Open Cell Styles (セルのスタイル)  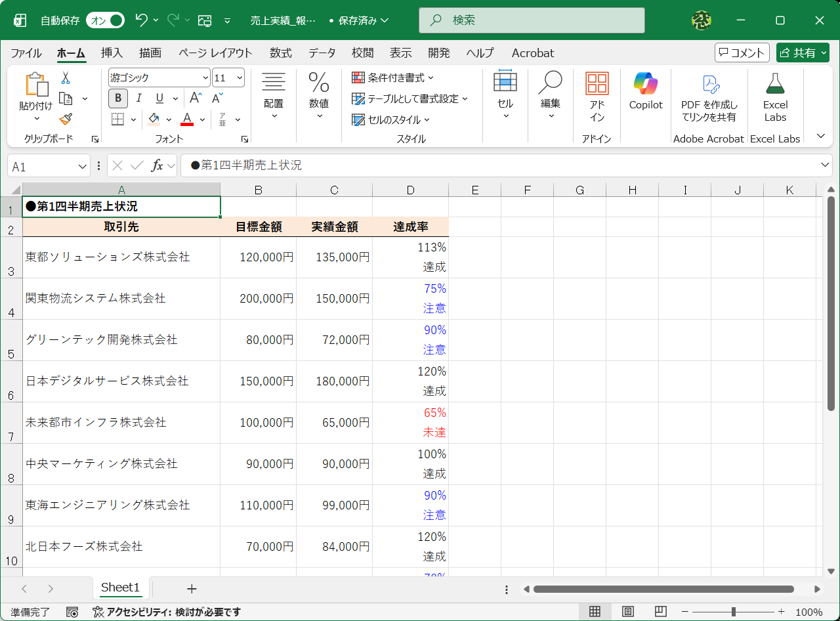[391, 120]
